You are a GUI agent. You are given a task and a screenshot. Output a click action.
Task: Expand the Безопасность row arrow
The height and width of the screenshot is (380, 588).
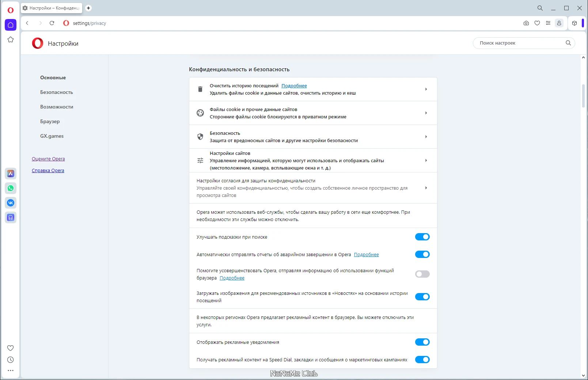point(426,137)
